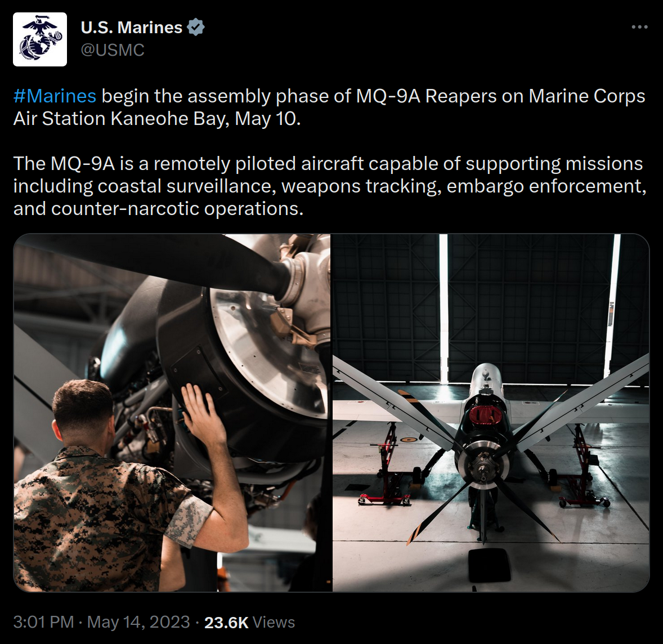Open photo of Reaper propeller in hangar

[491, 413]
